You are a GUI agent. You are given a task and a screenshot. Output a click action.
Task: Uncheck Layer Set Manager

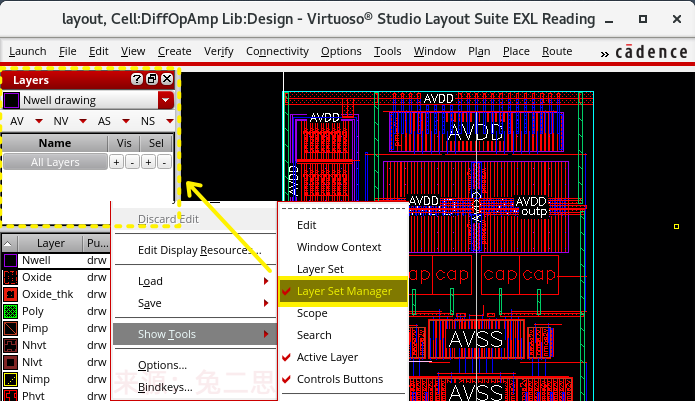tap(343, 291)
